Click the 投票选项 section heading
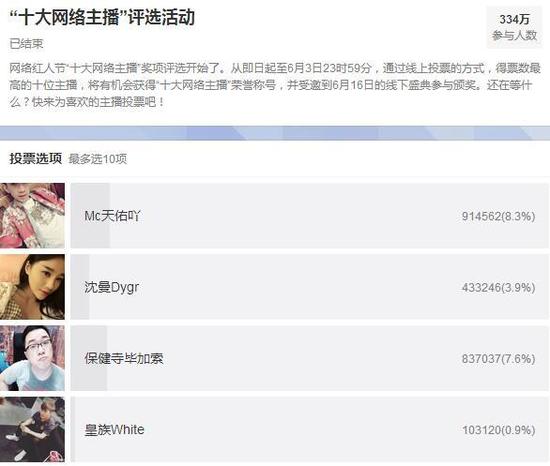This screenshot has height=466, width=550. (x=36, y=158)
